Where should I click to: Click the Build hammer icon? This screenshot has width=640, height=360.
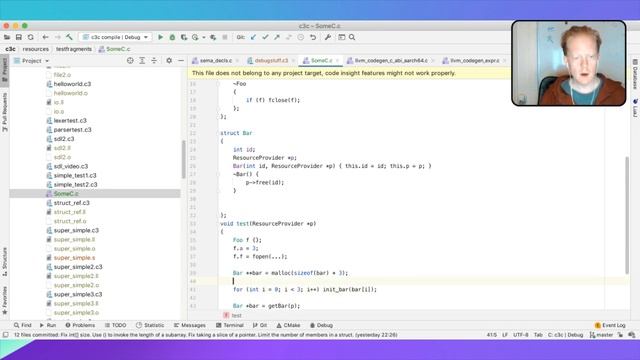pos(69,37)
